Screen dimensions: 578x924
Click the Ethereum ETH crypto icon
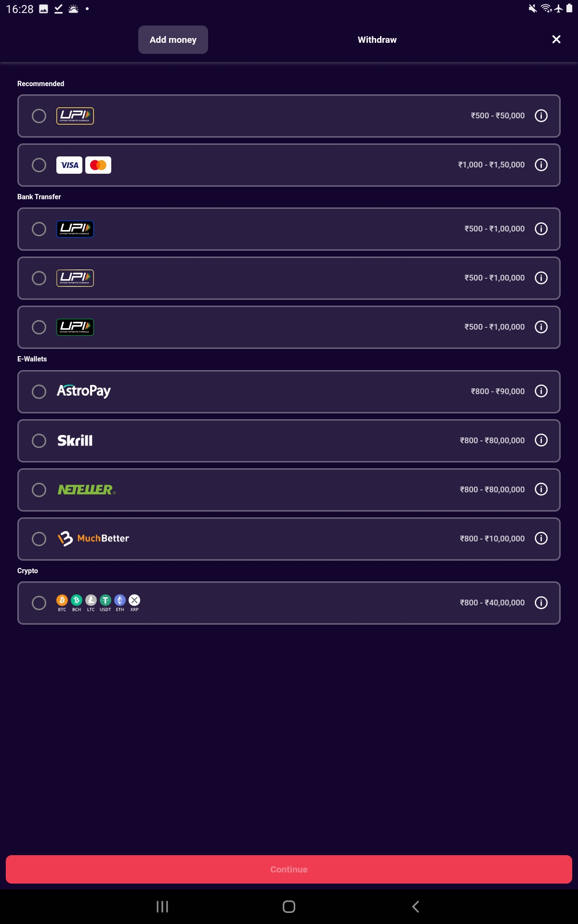point(120,600)
